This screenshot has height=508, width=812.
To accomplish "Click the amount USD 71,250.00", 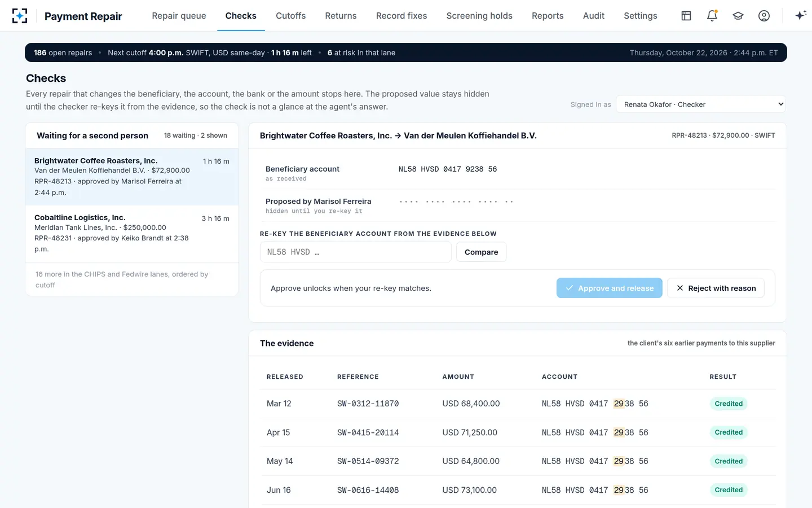I will (x=470, y=432).
